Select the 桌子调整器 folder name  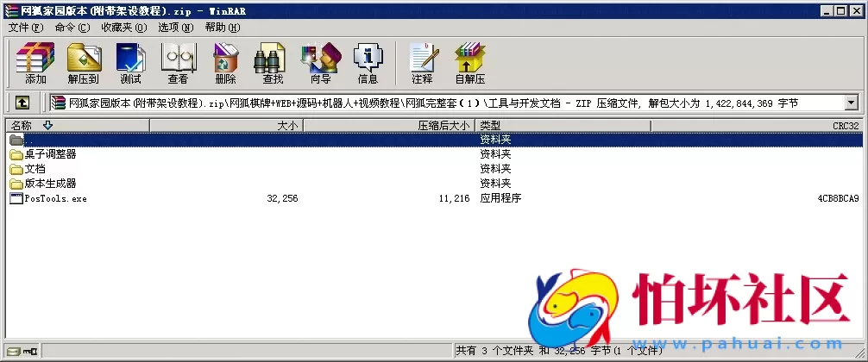tap(50, 154)
